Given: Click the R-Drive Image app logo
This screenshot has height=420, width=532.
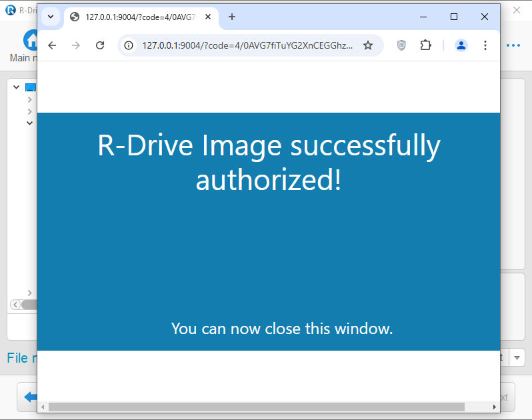Looking at the screenshot, I should pos(11,10).
